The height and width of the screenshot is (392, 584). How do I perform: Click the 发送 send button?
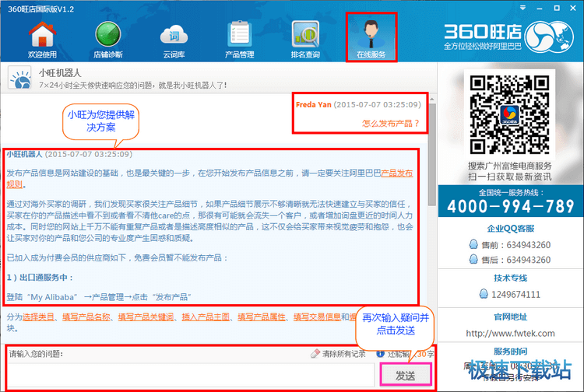click(405, 375)
